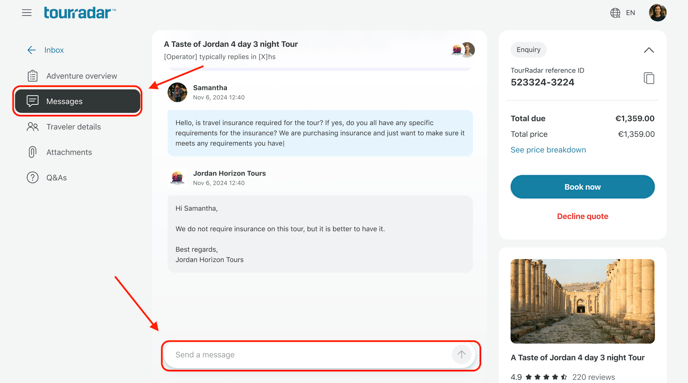Click the Enquiry status badge
Screen dimensions: 688x383
(x=528, y=50)
